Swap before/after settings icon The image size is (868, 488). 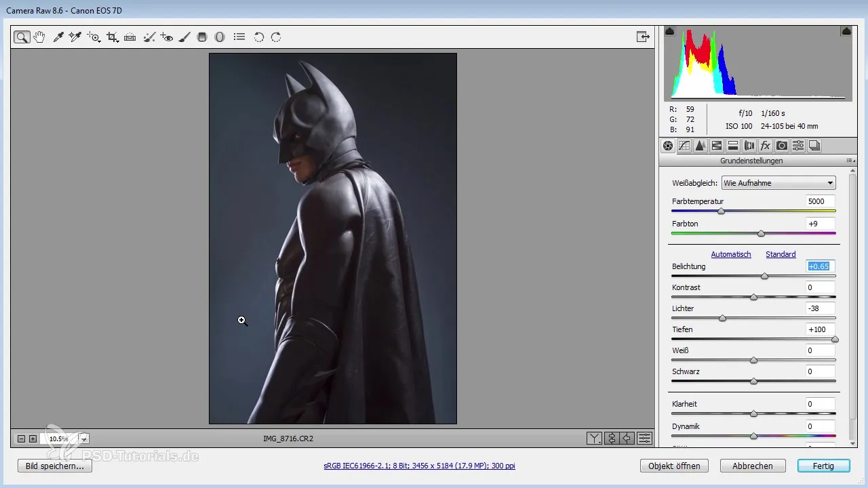point(611,439)
